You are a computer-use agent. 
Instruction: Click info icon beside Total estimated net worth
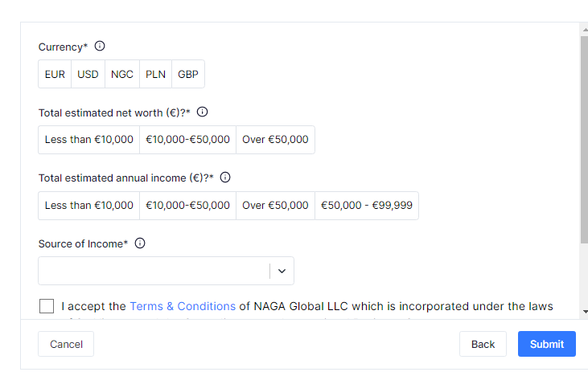pyautogui.click(x=203, y=112)
